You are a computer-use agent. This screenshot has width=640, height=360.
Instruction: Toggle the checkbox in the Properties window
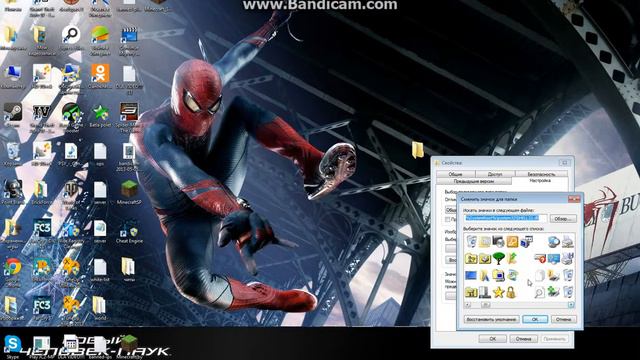coord(448,219)
